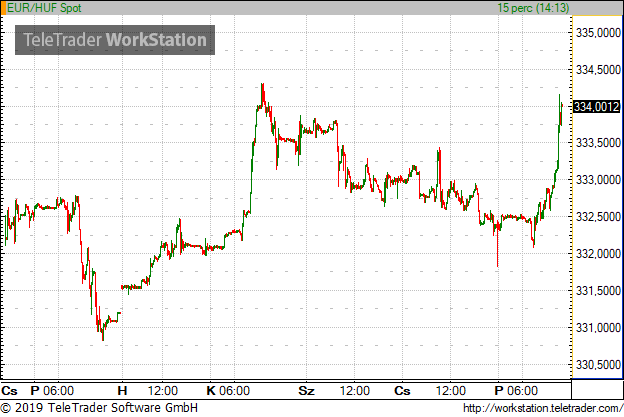Screen dimensions: 624x417
Task: Click the 335,0000 price axis value
Action: [x=599, y=33]
